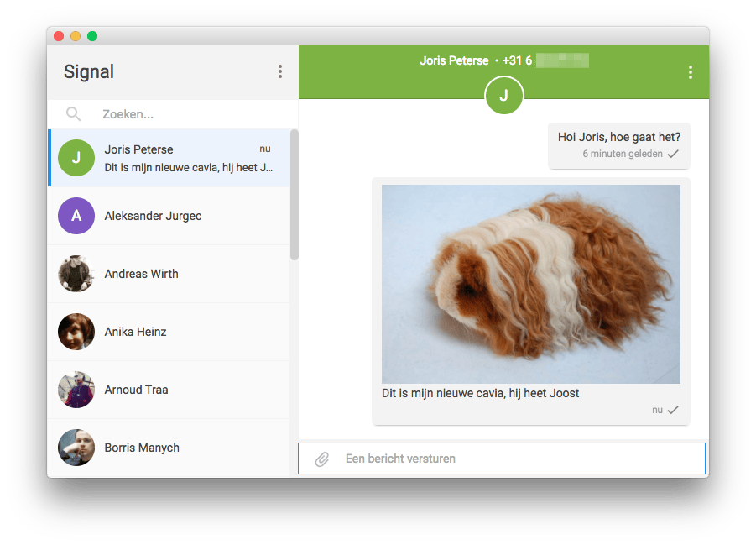Click the message input 'Een bericht versturen'

pyautogui.click(x=503, y=459)
